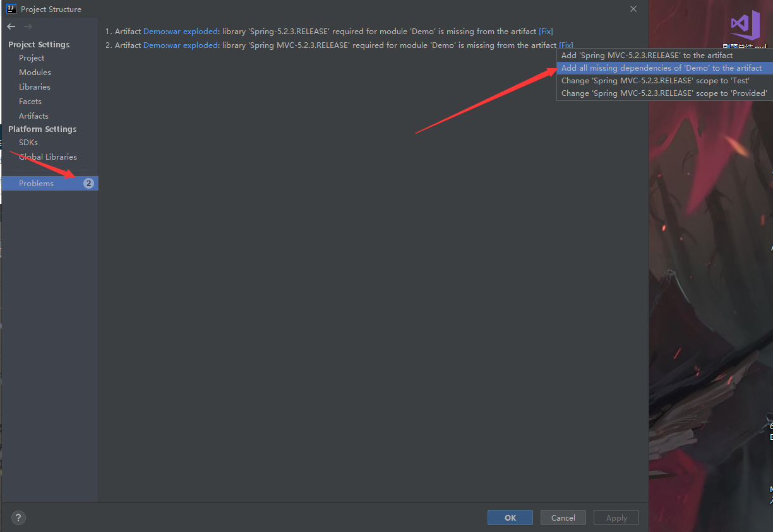Click the Project Settings heading
773x532 pixels.
coord(39,44)
